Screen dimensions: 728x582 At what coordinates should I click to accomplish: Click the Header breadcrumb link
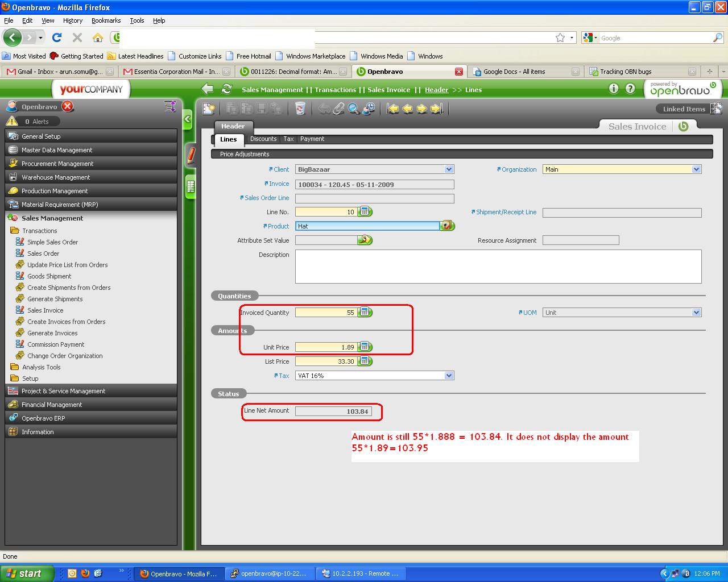pos(436,90)
